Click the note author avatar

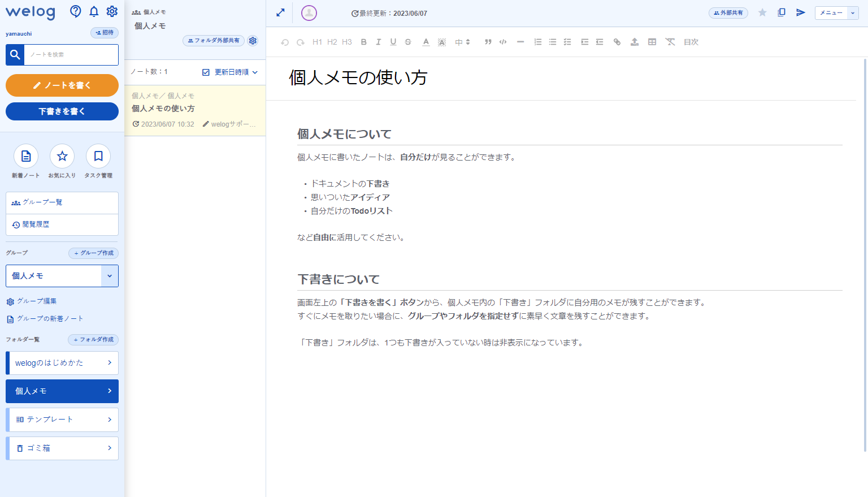coord(309,13)
